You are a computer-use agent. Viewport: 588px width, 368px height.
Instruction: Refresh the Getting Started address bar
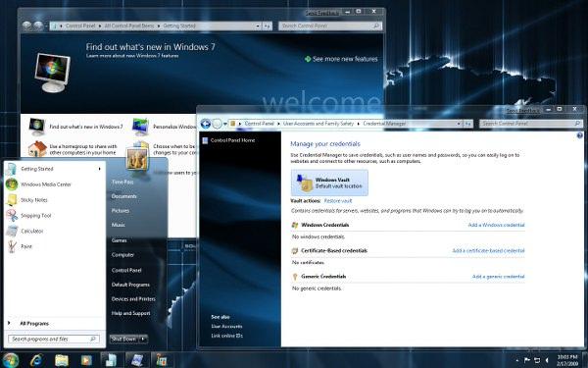tap(267, 26)
